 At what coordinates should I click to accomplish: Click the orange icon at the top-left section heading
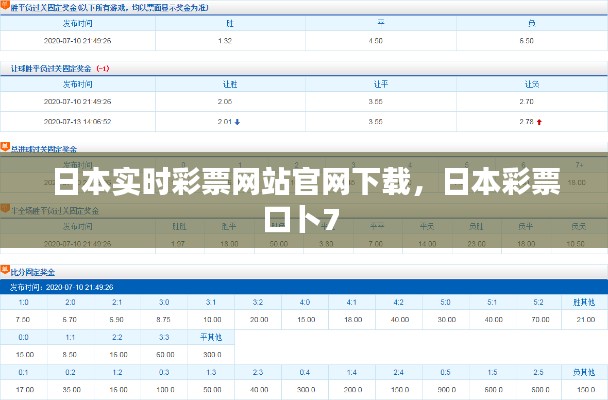tap(5, 6)
